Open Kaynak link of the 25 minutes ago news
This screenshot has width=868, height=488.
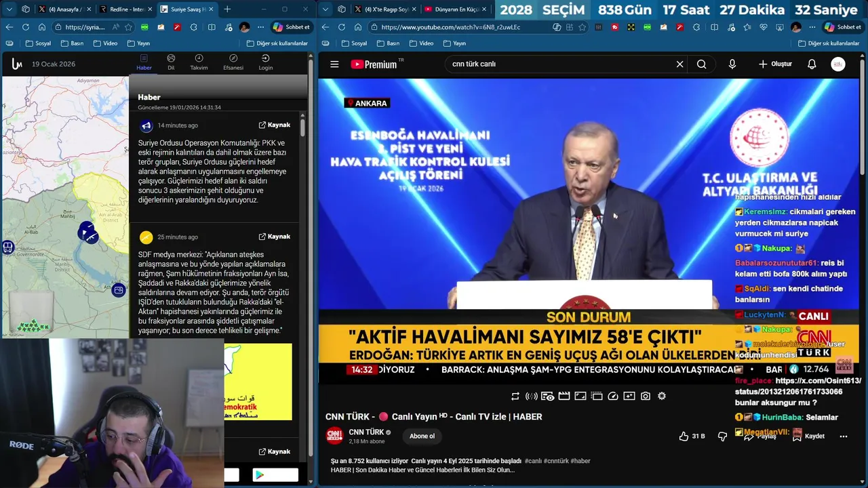pos(274,237)
